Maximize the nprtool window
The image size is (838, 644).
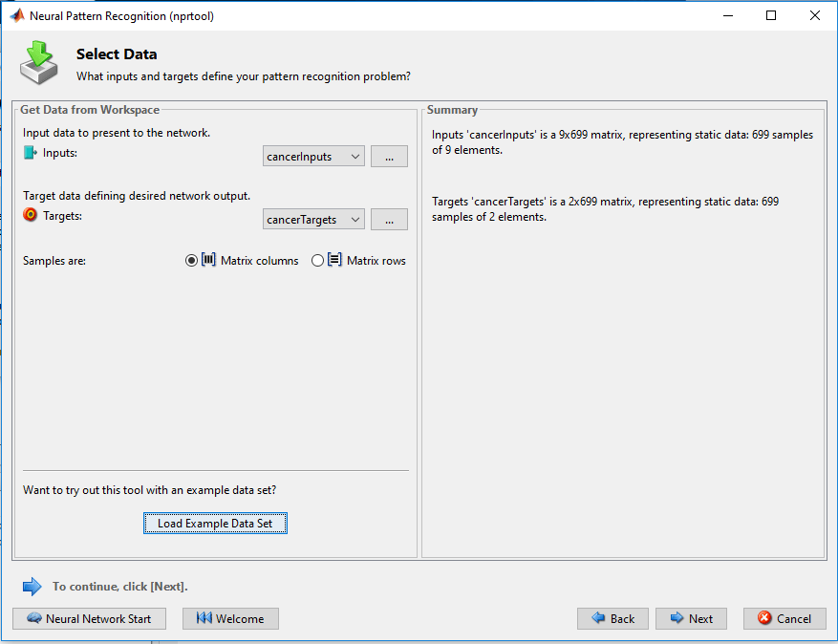[x=771, y=15]
